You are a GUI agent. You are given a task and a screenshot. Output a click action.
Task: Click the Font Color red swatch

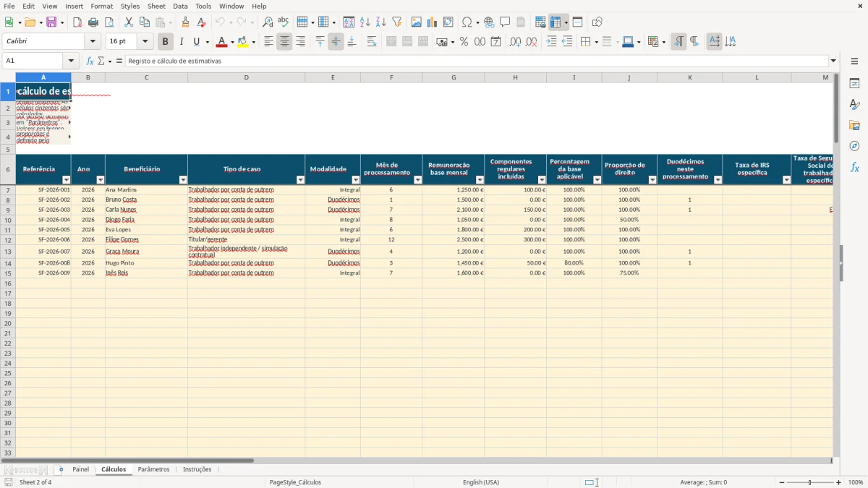point(221,42)
